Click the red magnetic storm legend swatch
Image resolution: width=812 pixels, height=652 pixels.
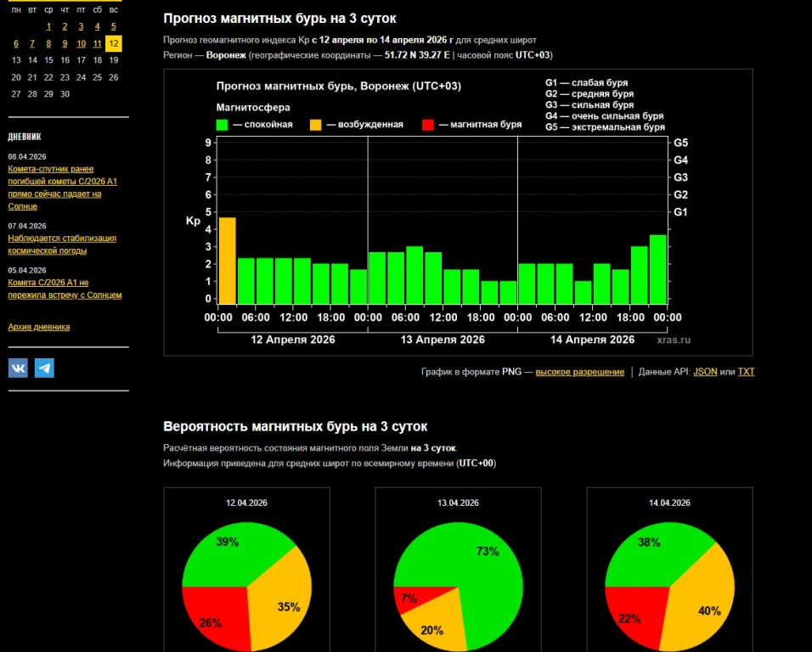pos(428,125)
